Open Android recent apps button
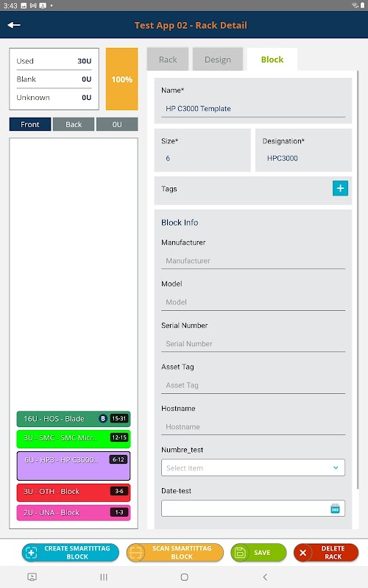 tap(104, 577)
